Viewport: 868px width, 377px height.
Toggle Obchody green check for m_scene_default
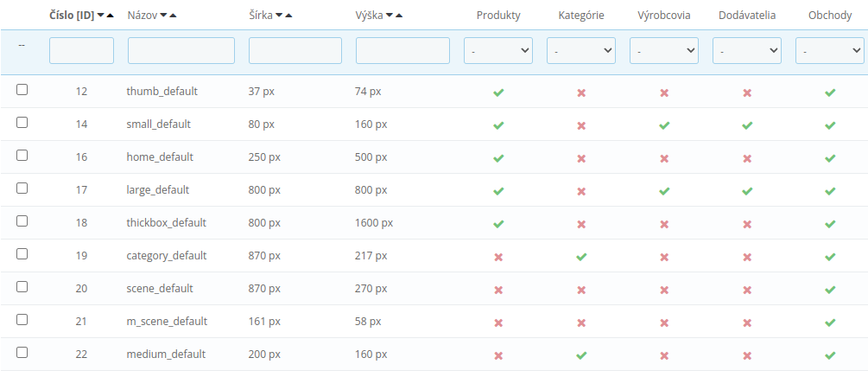830,322
